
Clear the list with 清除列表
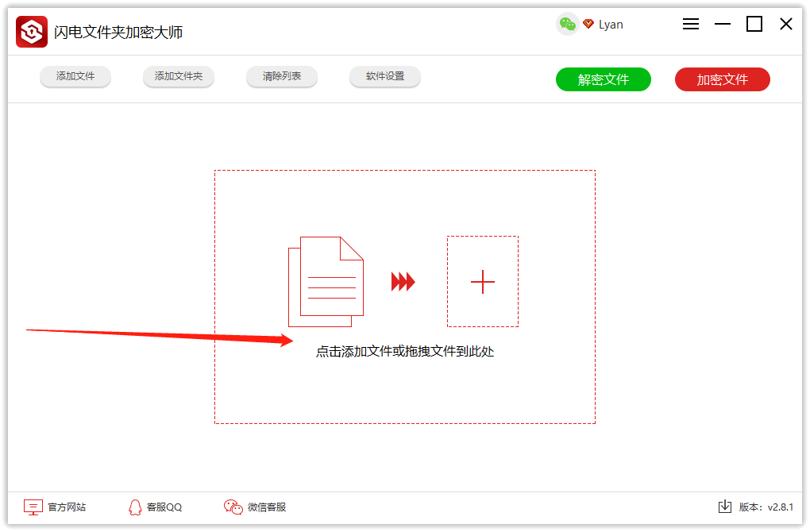pos(282,76)
